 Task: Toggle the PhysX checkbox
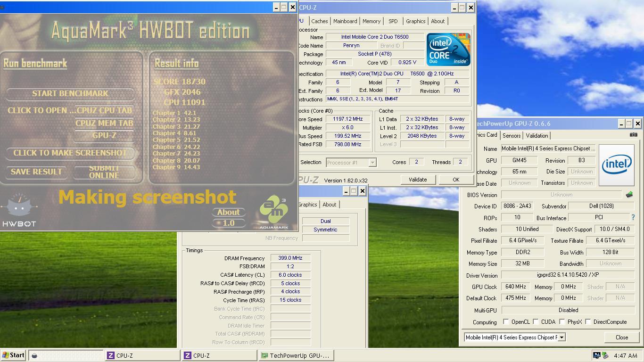(562, 322)
